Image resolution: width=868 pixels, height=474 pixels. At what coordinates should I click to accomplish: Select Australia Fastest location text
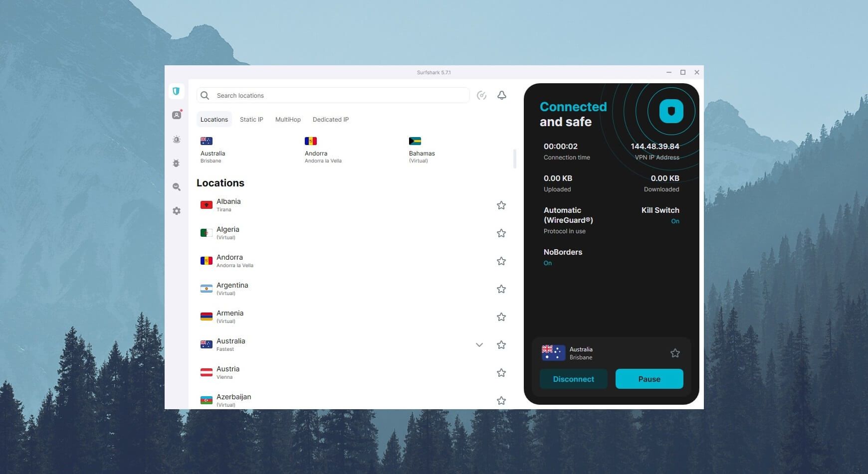point(231,344)
